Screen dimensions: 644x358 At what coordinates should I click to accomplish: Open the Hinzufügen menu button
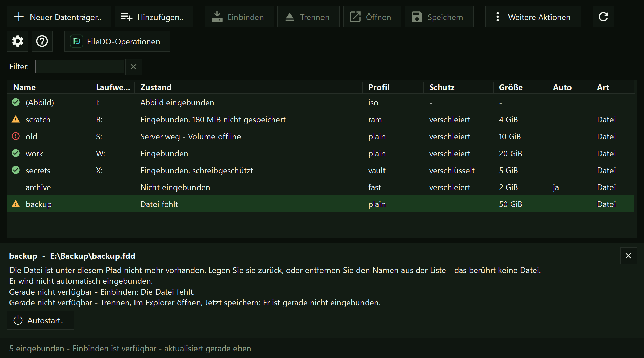pyautogui.click(x=153, y=17)
